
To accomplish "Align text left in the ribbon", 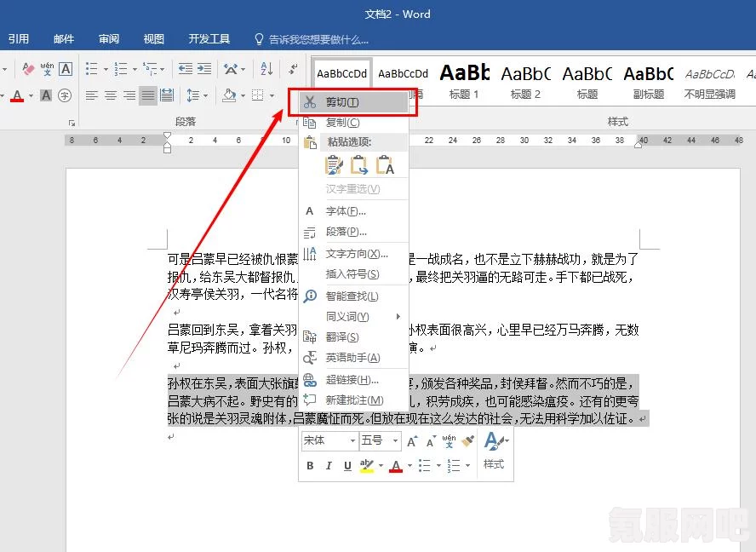I will (92, 95).
